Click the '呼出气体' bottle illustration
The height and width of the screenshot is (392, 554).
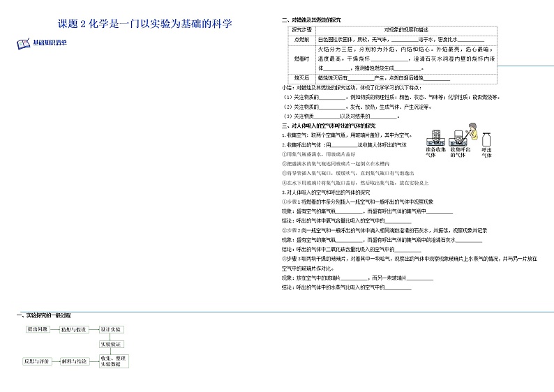point(486,140)
